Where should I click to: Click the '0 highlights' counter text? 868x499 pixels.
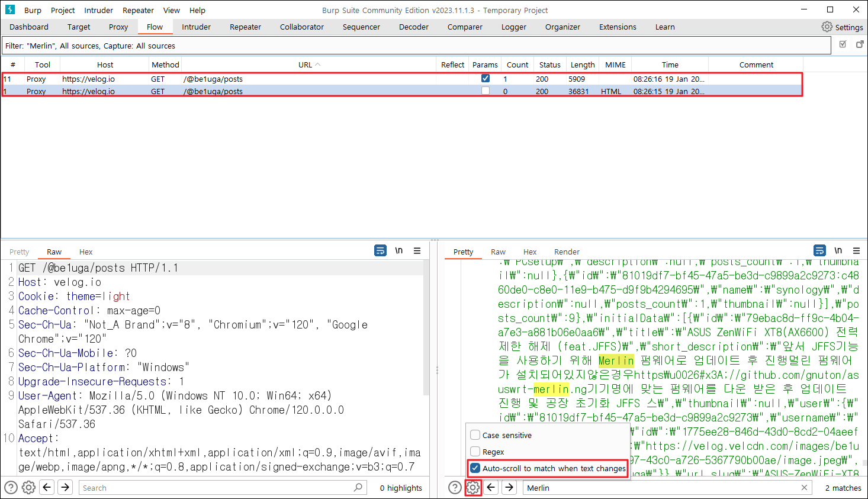click(x=401, y=488)
